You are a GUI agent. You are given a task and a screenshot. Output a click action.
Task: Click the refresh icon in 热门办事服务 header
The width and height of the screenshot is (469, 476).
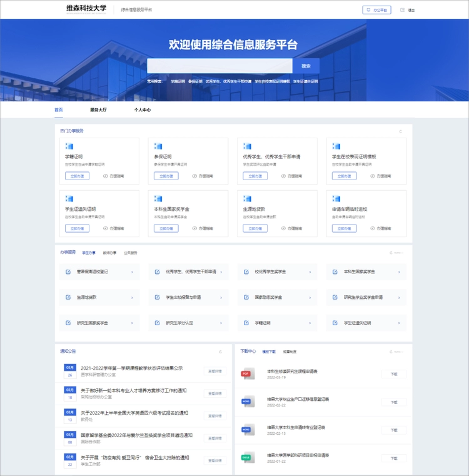(x=400, y=131)
